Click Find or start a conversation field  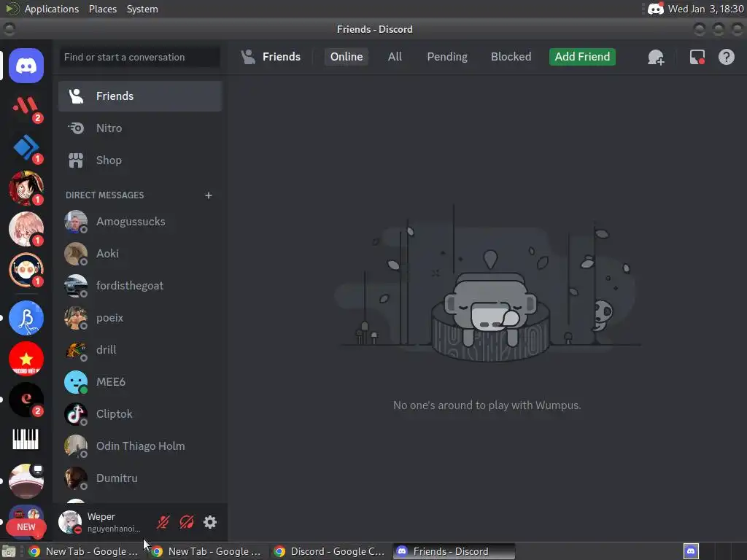pyautogui.click(x=139, y=57)
